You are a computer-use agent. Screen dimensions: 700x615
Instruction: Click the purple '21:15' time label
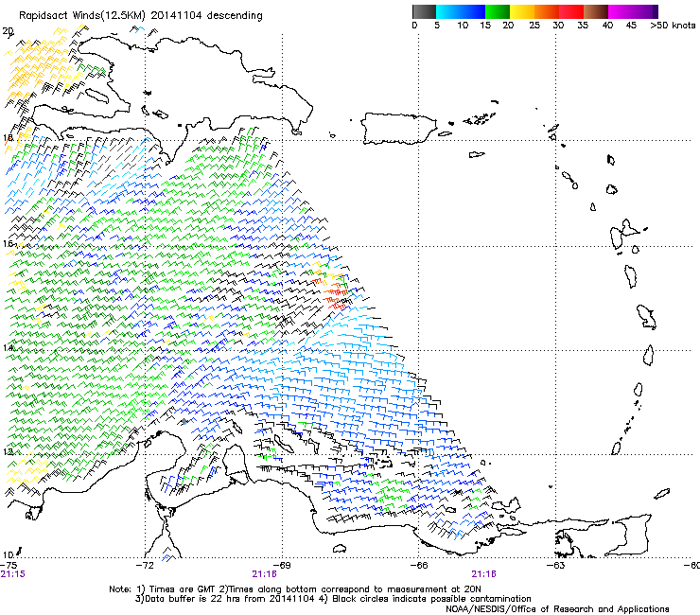(x=13, y=574)
